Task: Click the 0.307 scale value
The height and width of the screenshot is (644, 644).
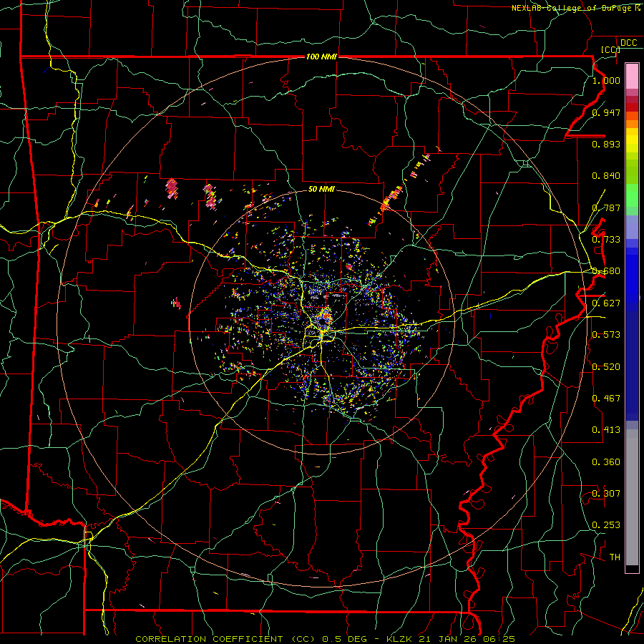Action: tap(606, 494)
